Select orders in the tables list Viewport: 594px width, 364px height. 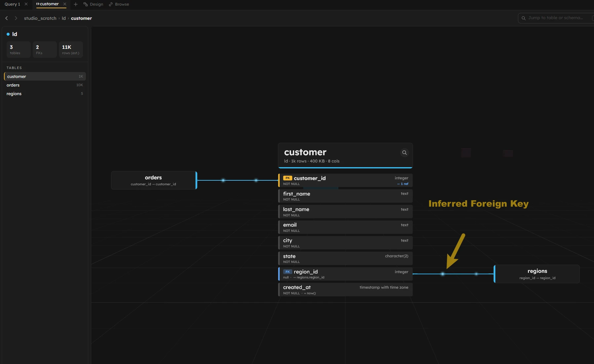(x=45, y=85)
